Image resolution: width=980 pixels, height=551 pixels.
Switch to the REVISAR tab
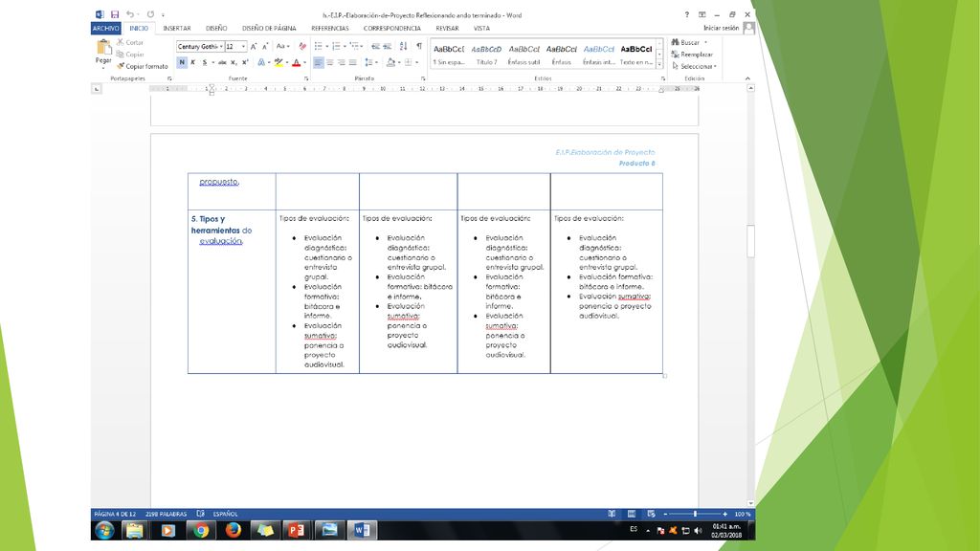tap(447, 28)
